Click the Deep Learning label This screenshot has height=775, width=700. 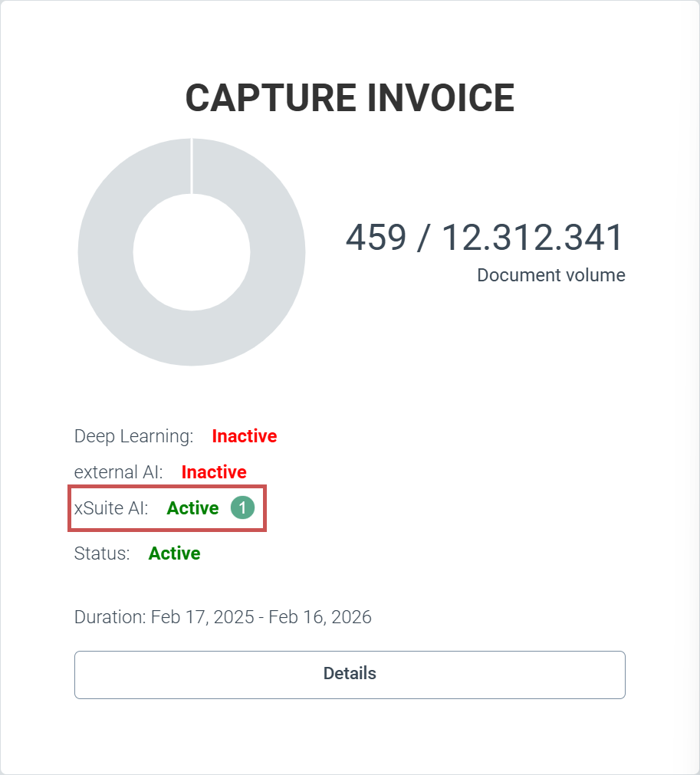[133, 436]
